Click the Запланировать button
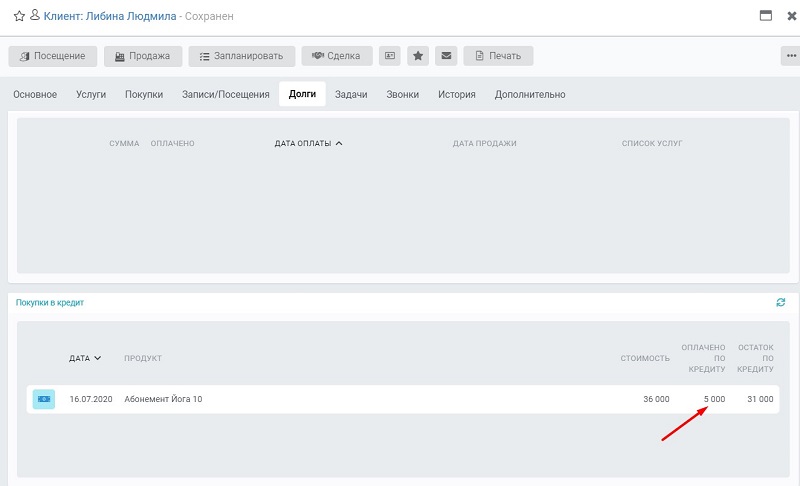The width and height of the screenshot is (800, 486). pyautogui.click(x=242, y=56)
